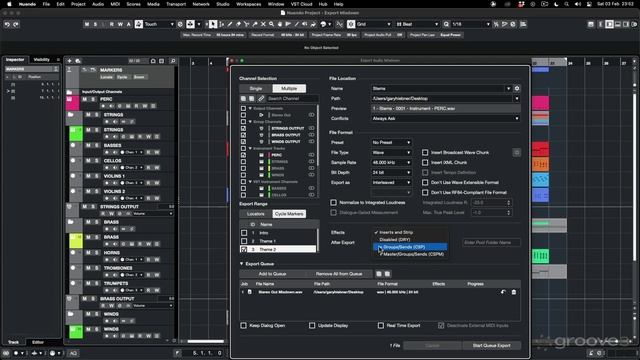This screenshot has height=360, width=640.
Task: Click the Quantize Q icon
Action: coord(446,24)
